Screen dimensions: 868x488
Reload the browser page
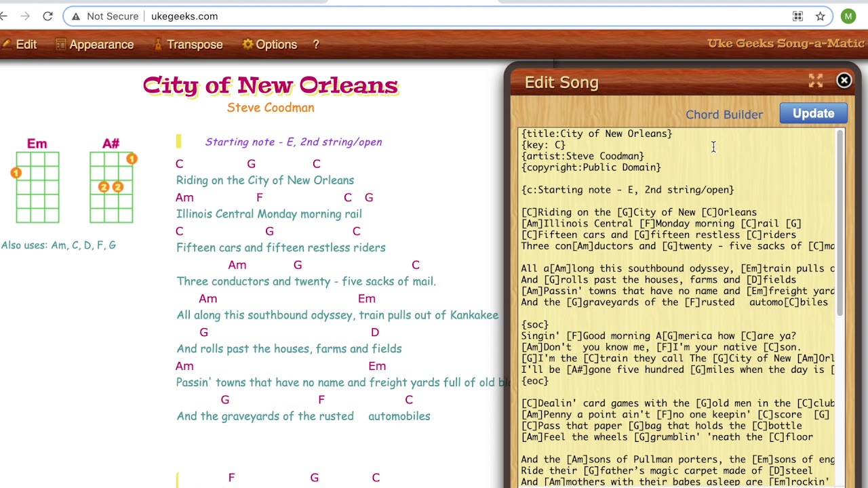[x=47, y=16]
